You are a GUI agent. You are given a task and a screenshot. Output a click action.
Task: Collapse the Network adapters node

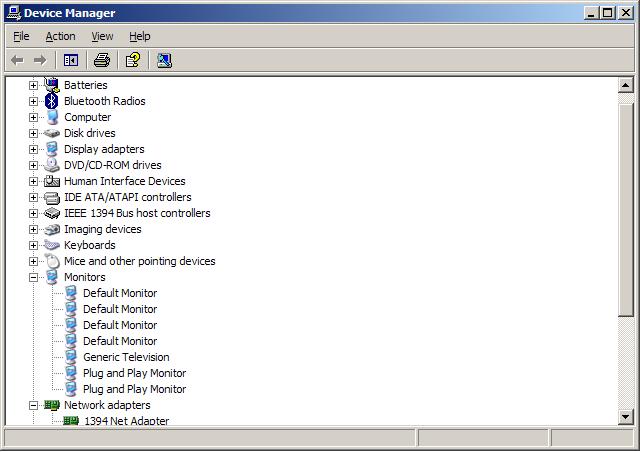pyautogui.click(x=33, y=405)
